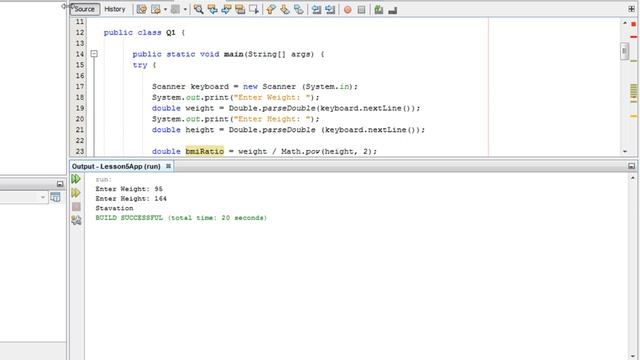The image size is (640, 360).
Task: Click "Enter Height: 164" output line
Action: tap(131, 199)
